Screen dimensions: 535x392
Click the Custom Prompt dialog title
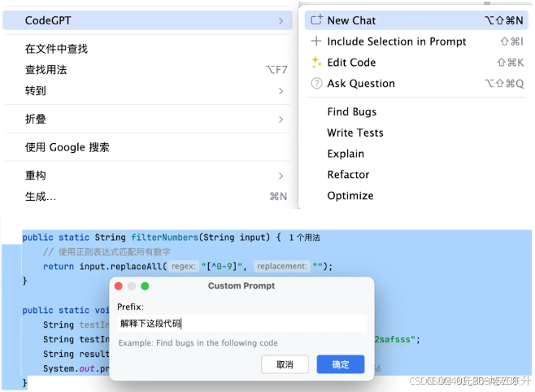241,286
